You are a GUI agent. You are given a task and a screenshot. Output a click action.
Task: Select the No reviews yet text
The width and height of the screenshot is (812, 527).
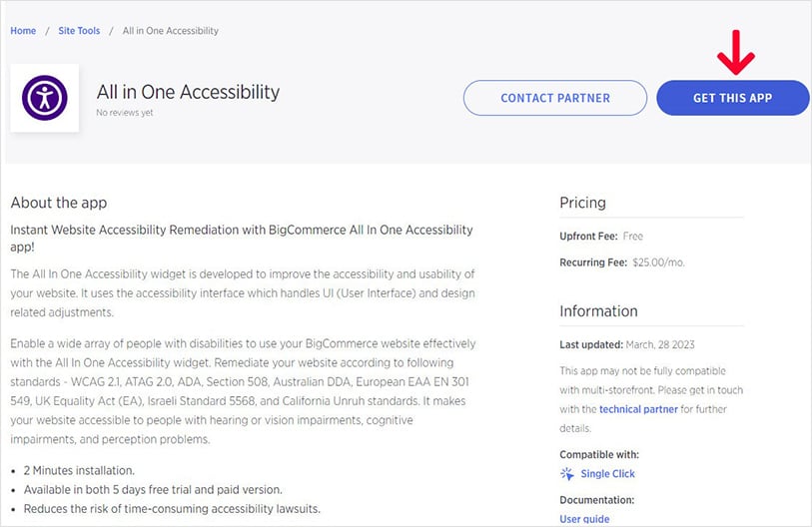click(126, 113)
